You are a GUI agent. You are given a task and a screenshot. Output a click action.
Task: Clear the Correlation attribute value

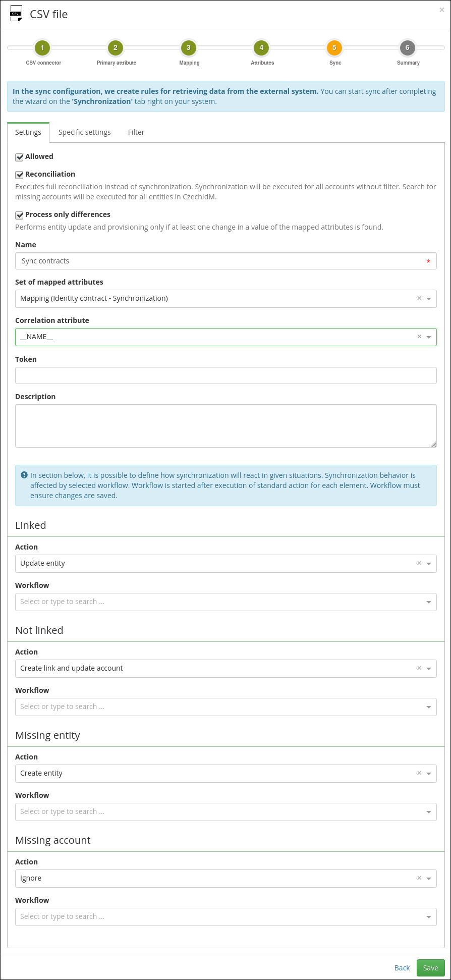coord(419,337)
